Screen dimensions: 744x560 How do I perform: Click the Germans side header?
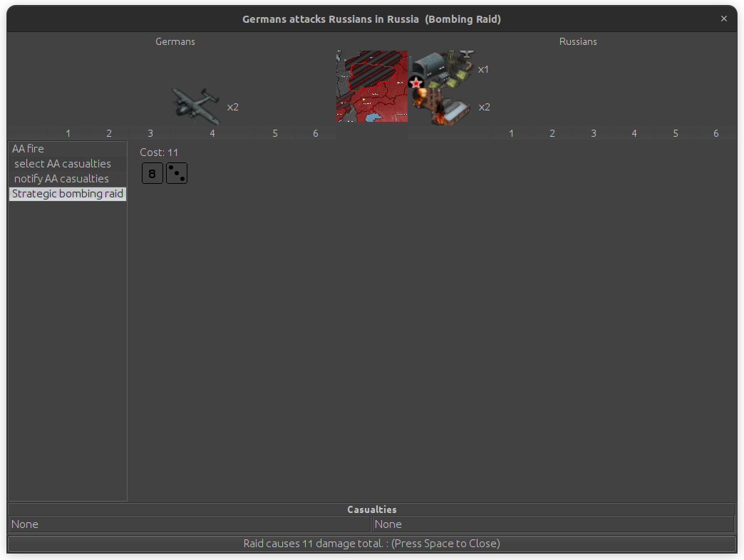[x=175, y=42]
